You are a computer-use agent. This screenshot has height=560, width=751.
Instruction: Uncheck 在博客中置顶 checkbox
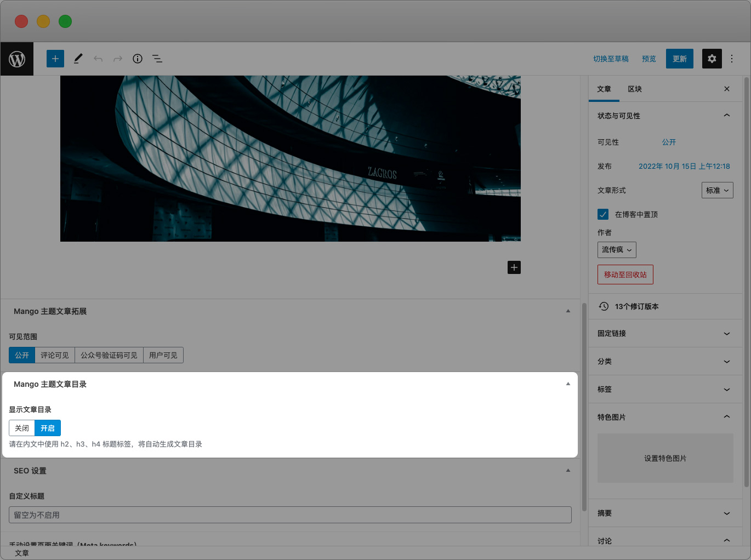[x=603, y=214]
